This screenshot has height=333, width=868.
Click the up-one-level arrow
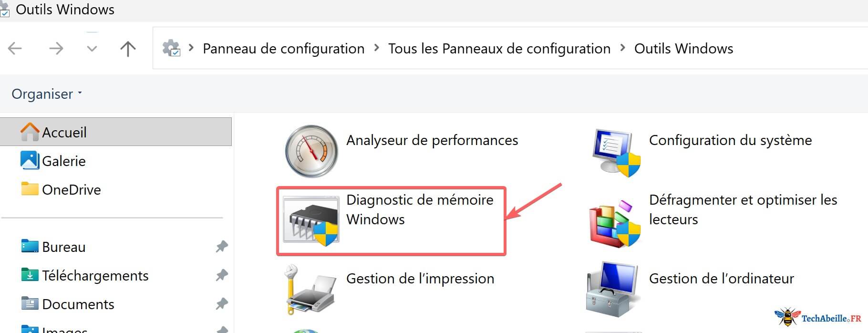[127, 48]
